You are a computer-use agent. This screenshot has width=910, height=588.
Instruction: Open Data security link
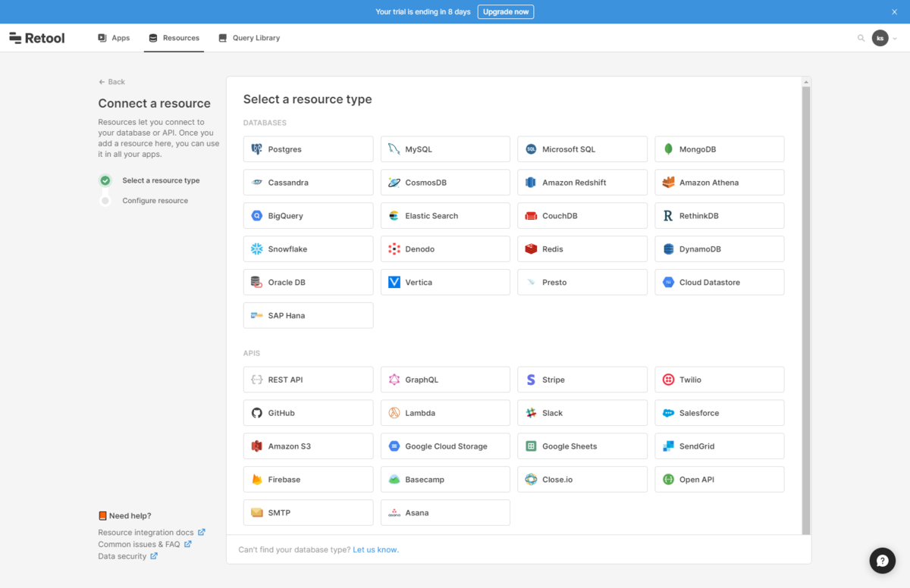tap(127, 556)
